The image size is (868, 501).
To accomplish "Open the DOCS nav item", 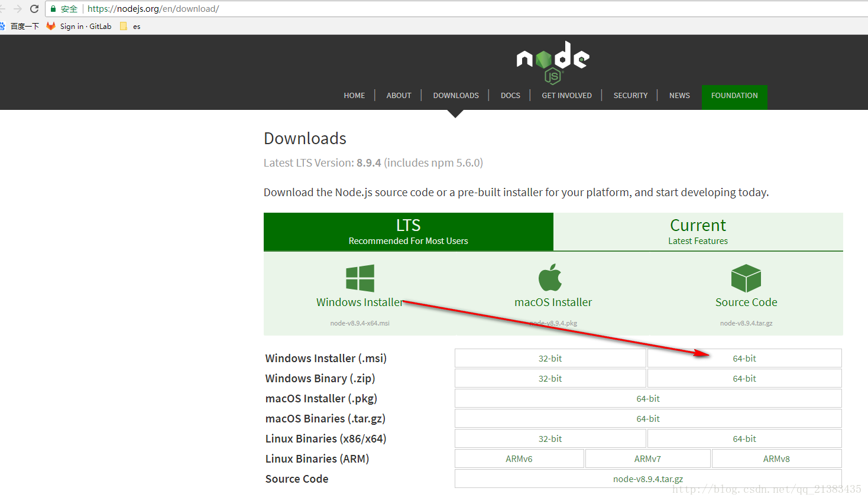I will pos(510,96).
